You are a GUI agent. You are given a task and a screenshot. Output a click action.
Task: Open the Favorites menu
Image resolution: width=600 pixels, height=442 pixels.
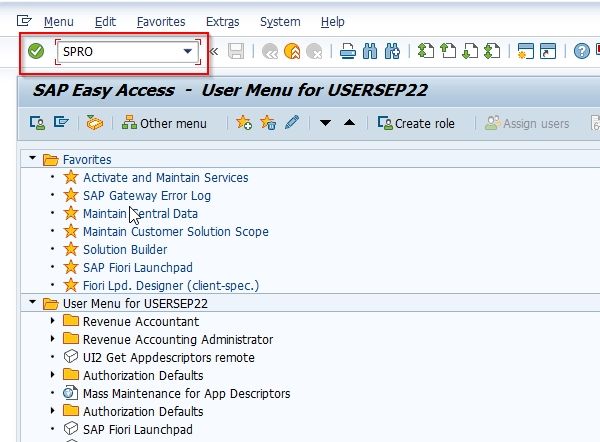tap(161, 22)
